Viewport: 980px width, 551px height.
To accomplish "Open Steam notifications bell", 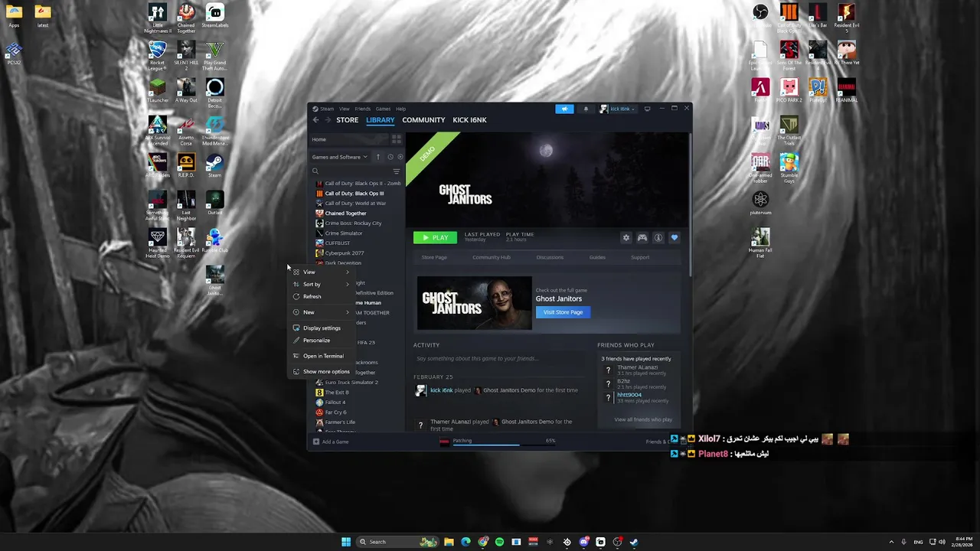I will (586, 109).
